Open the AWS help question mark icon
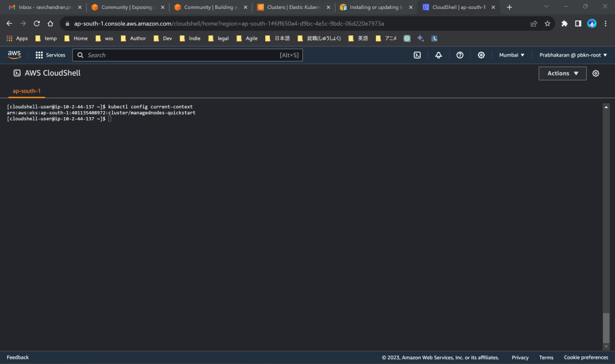 click(460, 55)
